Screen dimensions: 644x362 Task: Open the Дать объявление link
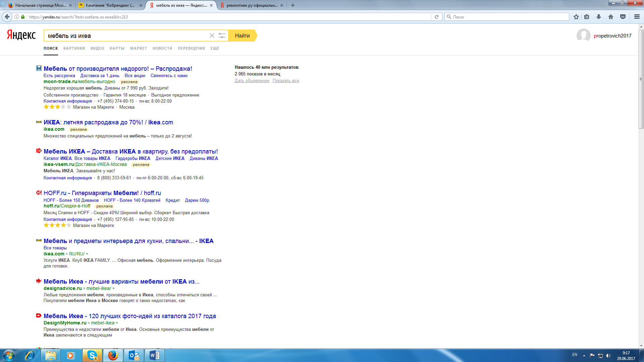pyautogui.click(x=252, y=81)
